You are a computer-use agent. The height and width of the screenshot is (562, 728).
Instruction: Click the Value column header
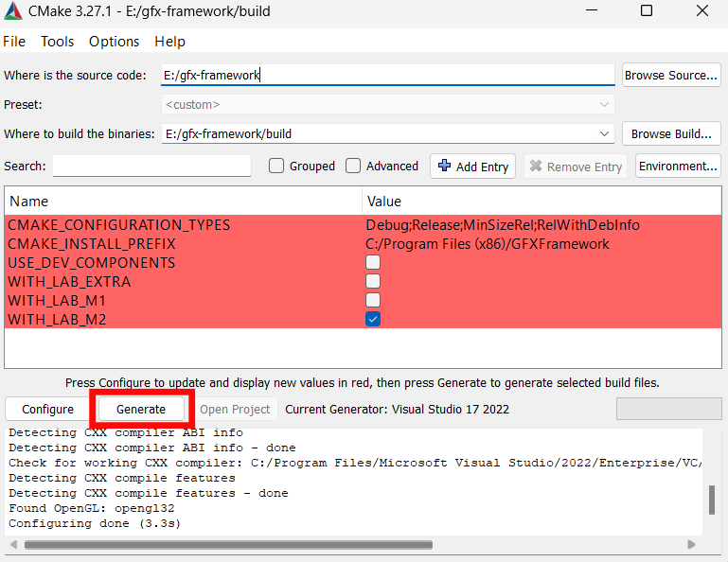[x=542, y=202]
